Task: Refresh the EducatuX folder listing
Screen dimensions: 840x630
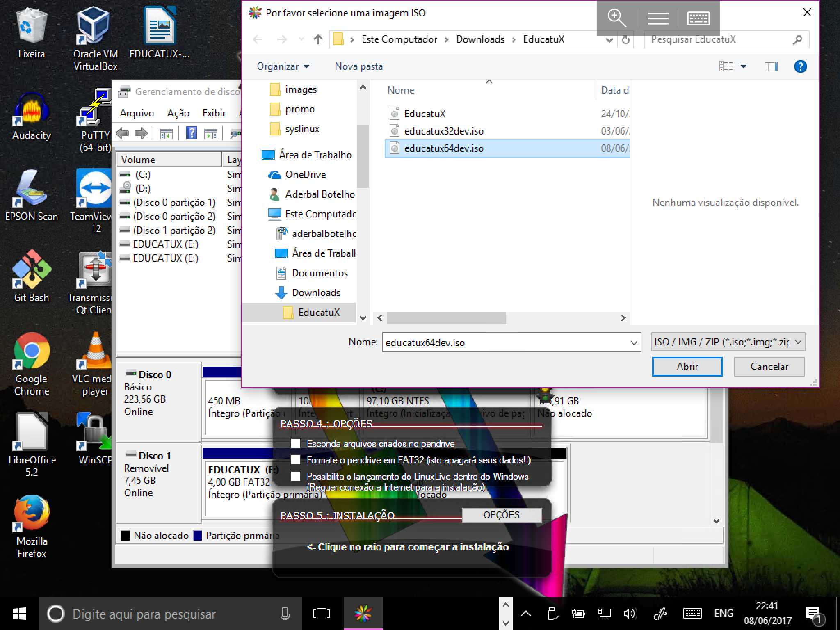Action: point(625,40)
